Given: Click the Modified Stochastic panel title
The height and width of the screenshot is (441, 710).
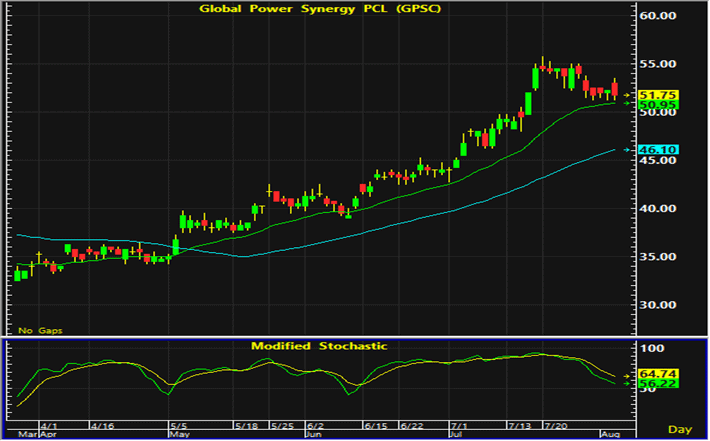Looking at the screenshot, I should pos(319,346).
